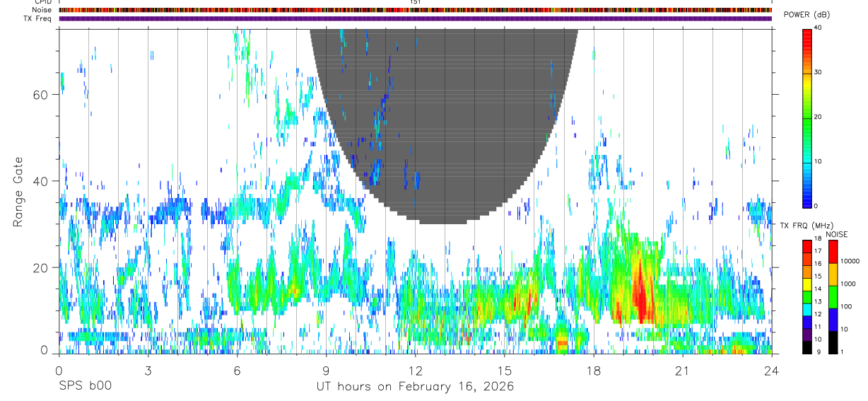Click the 3 tick on UT hours axis
This screenshot has height=401, width=868.
148,370
